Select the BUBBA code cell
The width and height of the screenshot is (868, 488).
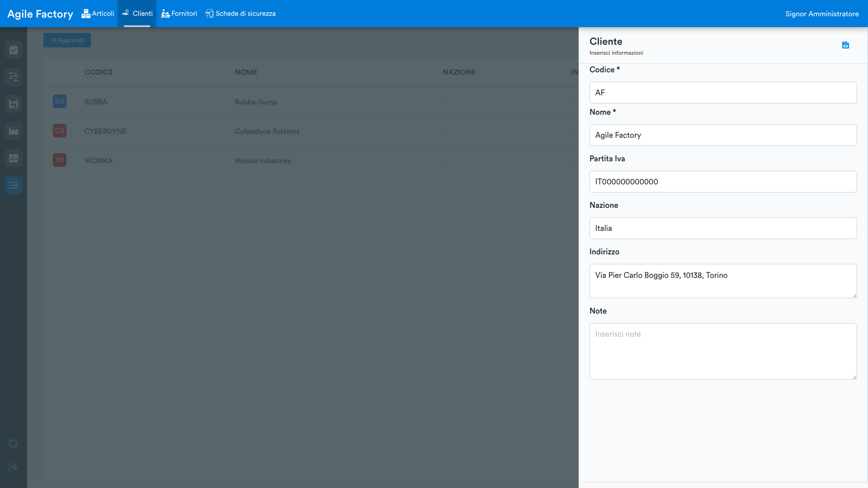pyautogui.click(x=96, y=102)
